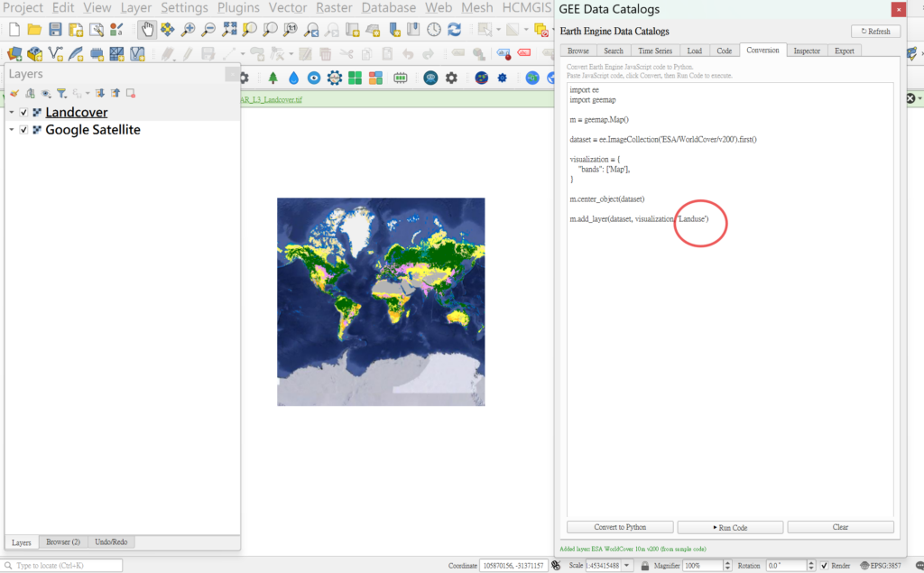This screenshot has width=924, height=573.
Task: Expand the Landcover layer tree arrow
Action: click(12, 113)
